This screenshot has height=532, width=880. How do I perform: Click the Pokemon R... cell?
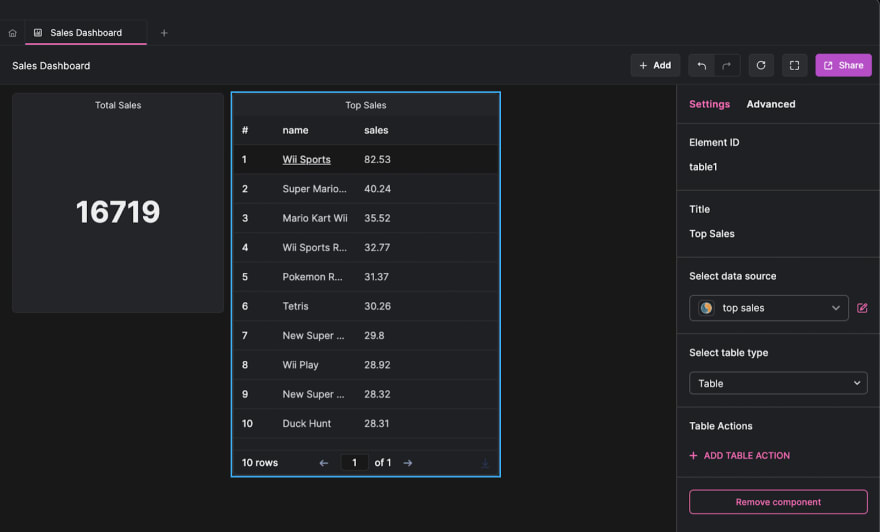pyautogui.click(x=312, y=277)
